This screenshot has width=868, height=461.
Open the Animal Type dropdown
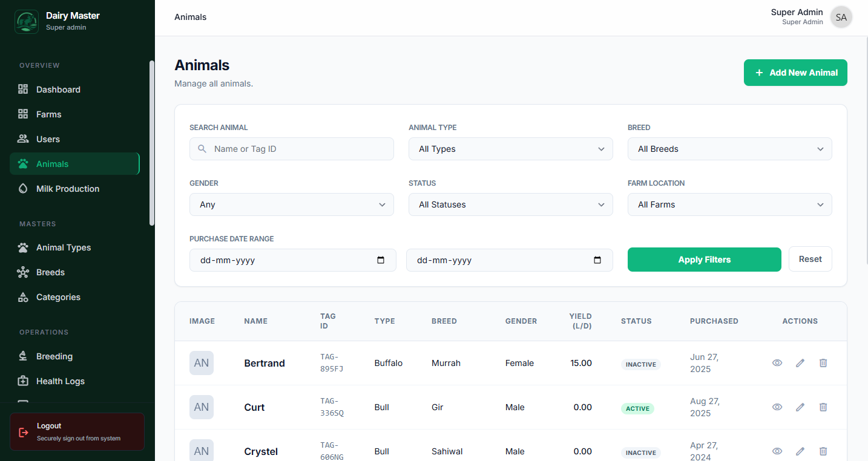(510, 149)
